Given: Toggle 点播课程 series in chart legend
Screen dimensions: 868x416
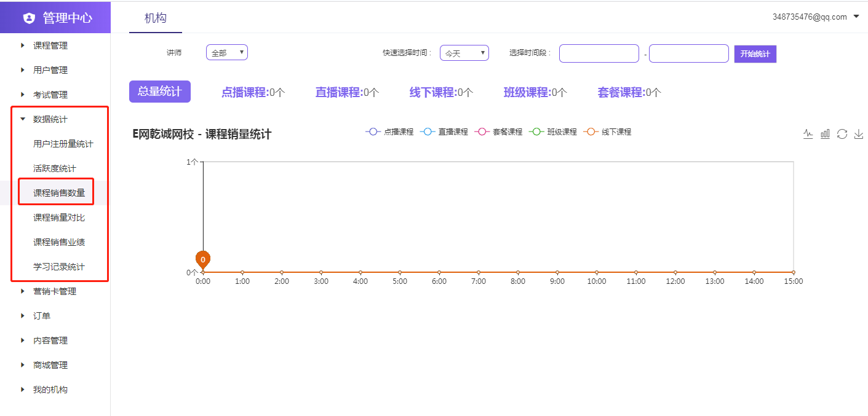Looking at the screenshot, I should click(390, 131).
